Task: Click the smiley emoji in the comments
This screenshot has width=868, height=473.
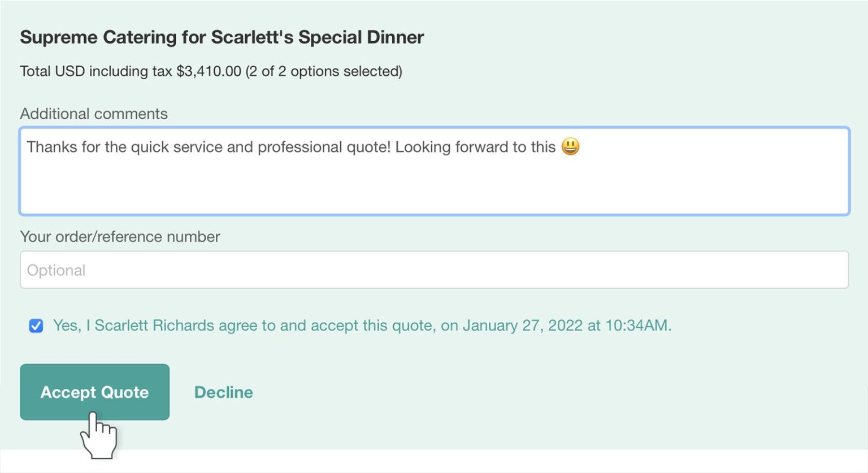Action: point(571,147)
